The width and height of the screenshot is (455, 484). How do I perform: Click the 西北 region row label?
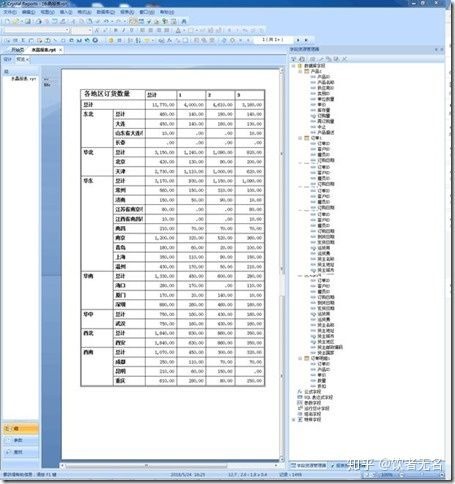click(x=88, y=333)
